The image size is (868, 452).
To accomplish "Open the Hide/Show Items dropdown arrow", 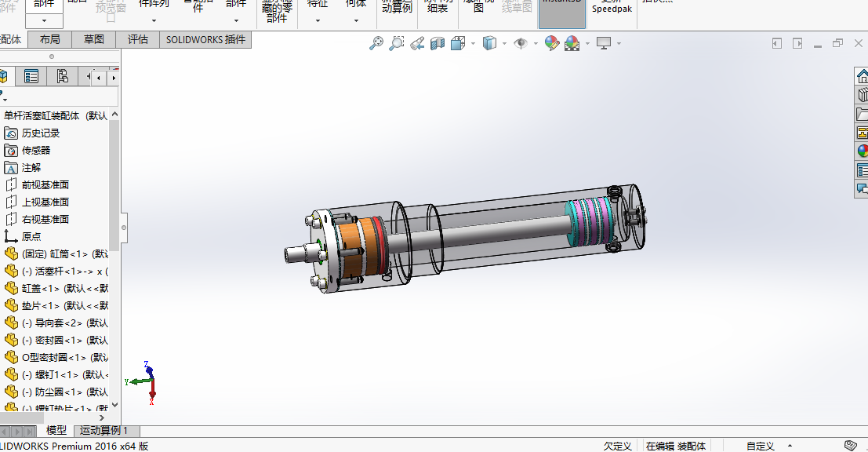I will tap(536, 43).
